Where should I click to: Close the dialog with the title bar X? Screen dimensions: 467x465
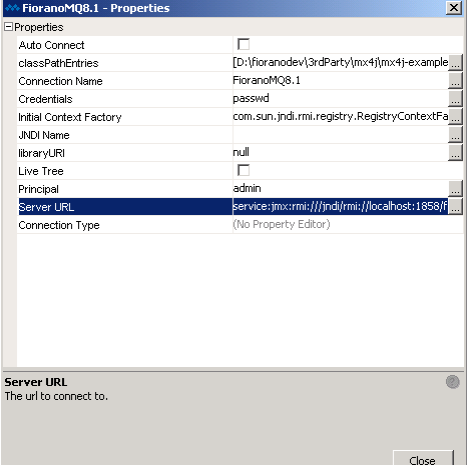click(454, 8)
